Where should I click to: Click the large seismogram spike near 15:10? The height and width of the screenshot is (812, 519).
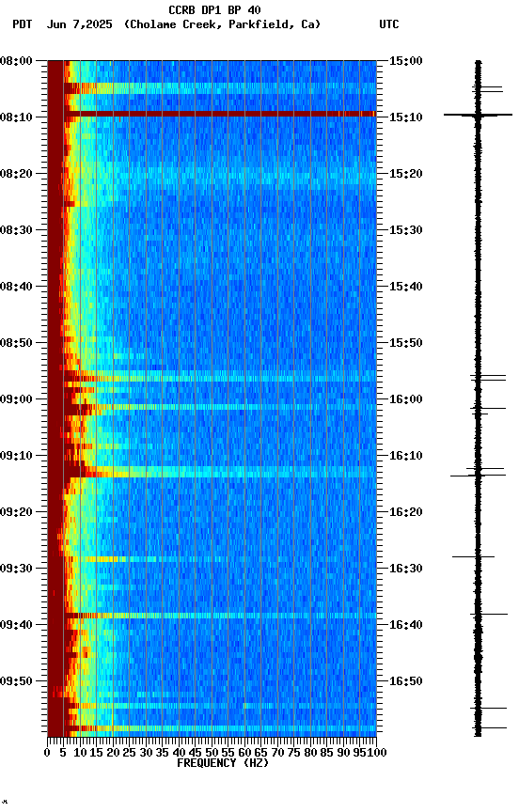pos(478,115)
